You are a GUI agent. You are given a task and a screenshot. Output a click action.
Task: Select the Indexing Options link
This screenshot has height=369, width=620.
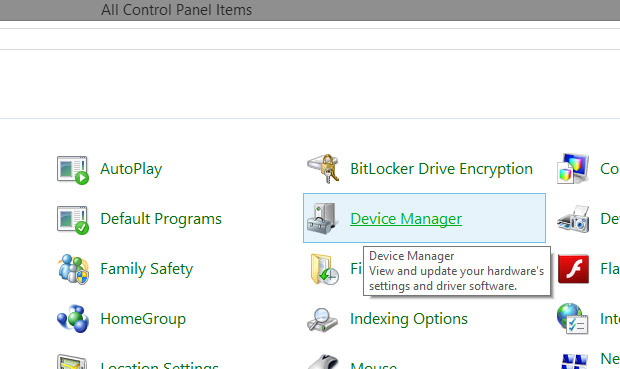pos(409,319)
